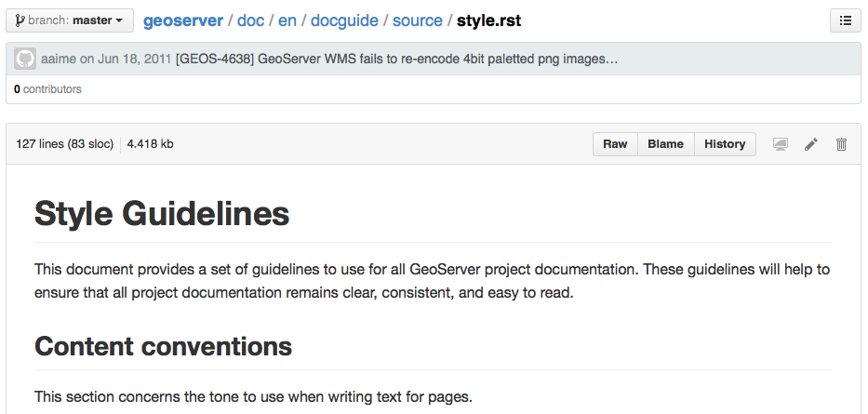Open the file list icon button

[x=846, y=20]
